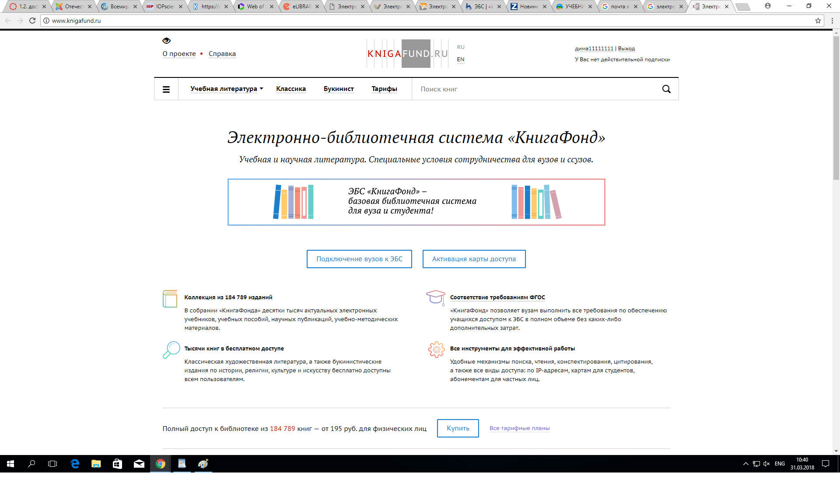Click the eye accessibility icon
This screenshot has height=504, width=840.
tap(166, 41)
